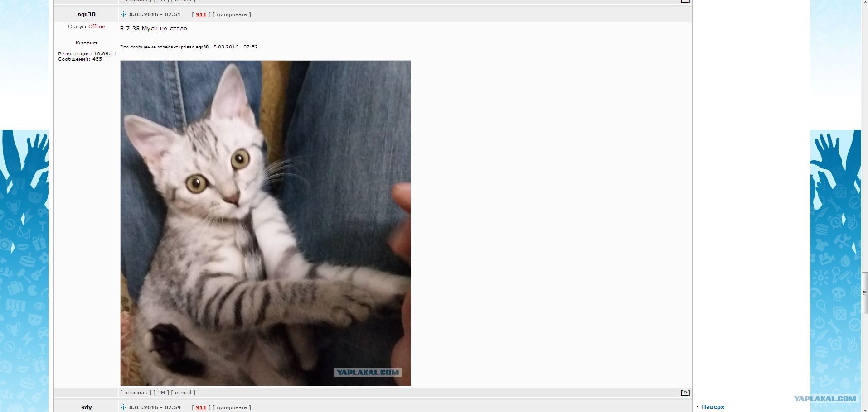Select the text "В 7:35 Муси не стало"

154,29
